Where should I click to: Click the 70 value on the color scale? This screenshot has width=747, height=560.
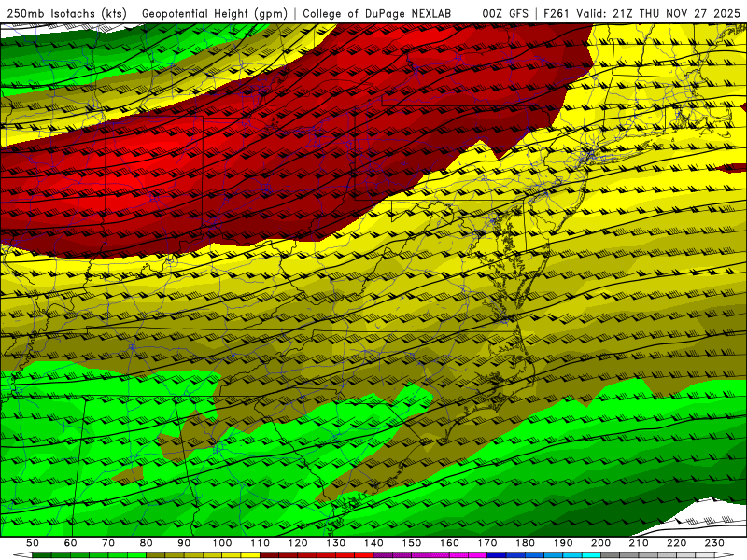point(108,543)
